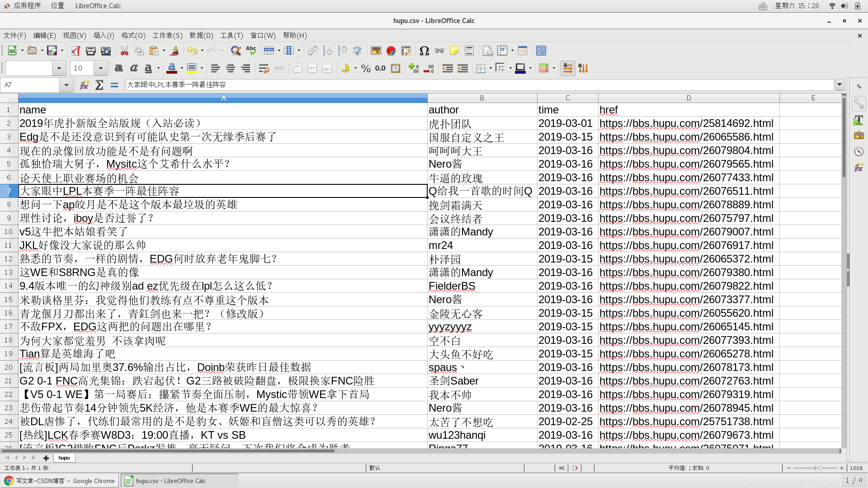Center cell text horizontally
Viewport: 868px width, 488px height.
click(x=231, y=68)
